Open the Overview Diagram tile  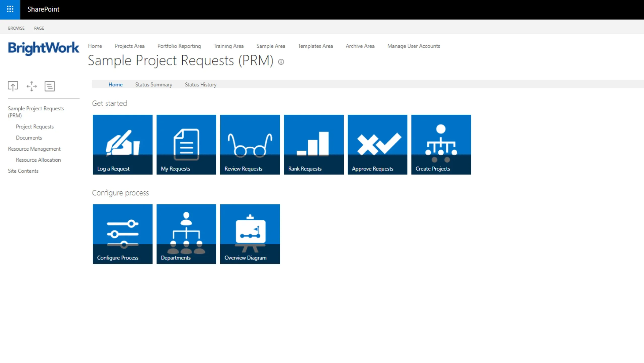(250, 234)
